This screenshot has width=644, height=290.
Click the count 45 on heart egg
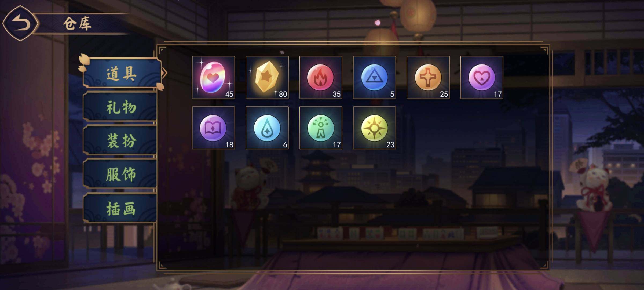click(x=229, y=94)
